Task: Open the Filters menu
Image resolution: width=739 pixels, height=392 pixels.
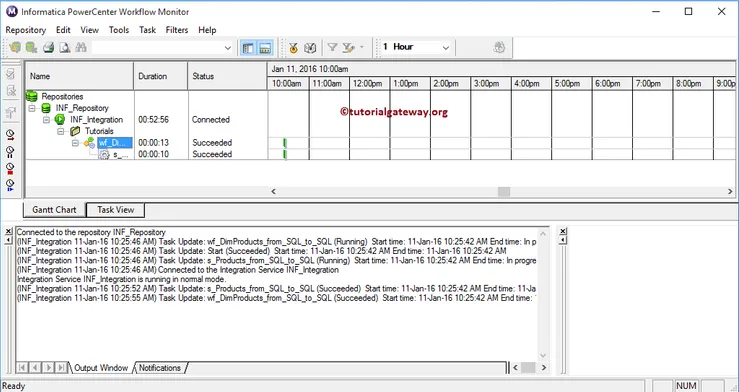Action: (x=177, y=30)
